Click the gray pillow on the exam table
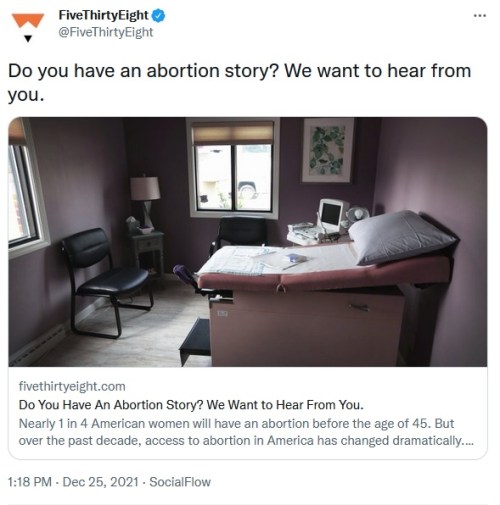500x505 pixels. [x=400, y=237]
